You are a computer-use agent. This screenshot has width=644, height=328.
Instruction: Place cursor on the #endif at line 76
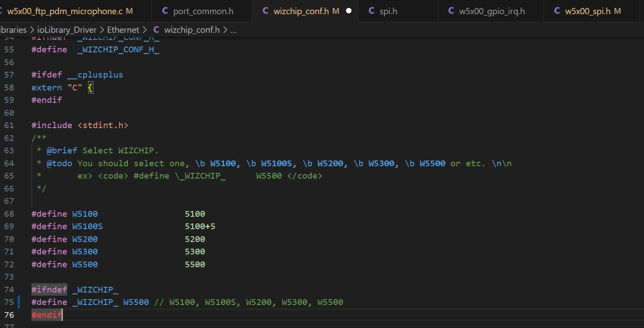tap(46, 315)
